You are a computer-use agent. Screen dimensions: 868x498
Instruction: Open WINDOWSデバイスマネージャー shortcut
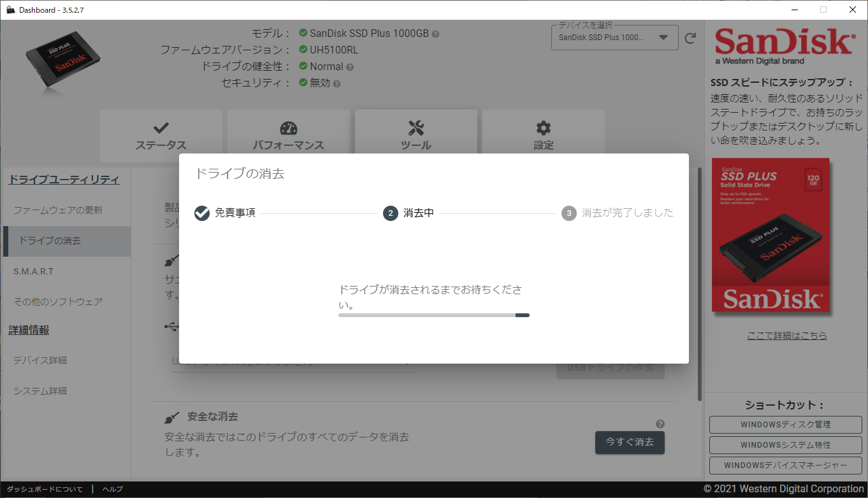pyautogui.click(x=785, y=466)
